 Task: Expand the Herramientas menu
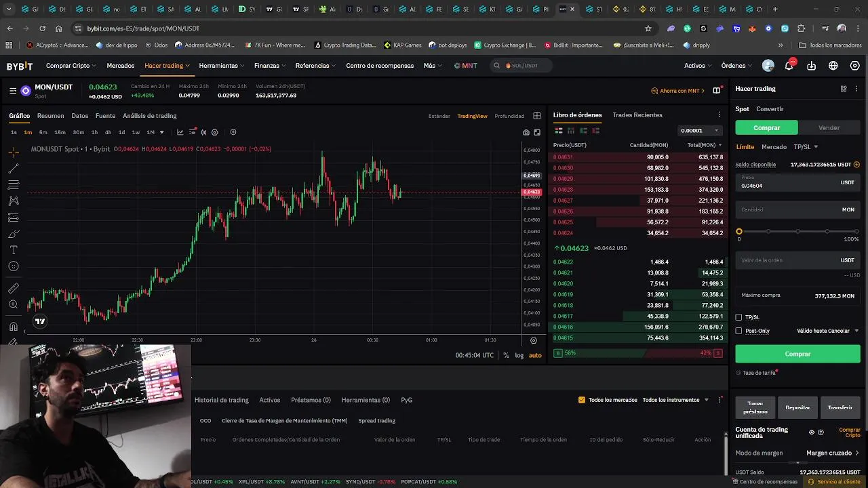point(222,66)
